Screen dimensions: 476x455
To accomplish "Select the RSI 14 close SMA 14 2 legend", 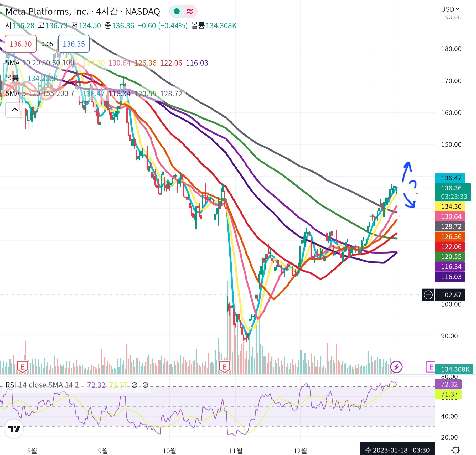I will point(42,385).
